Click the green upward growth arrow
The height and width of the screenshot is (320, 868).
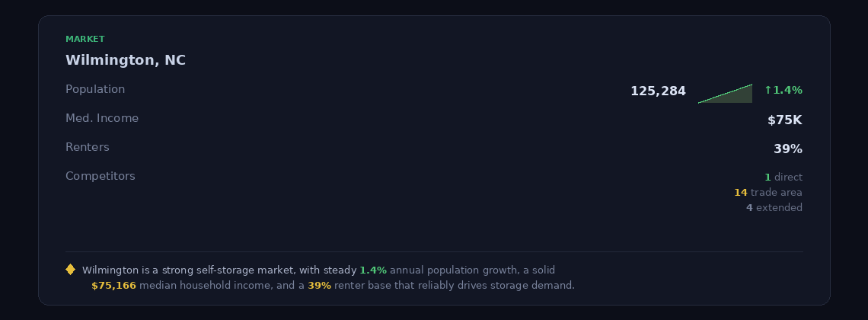coord(768,91)
